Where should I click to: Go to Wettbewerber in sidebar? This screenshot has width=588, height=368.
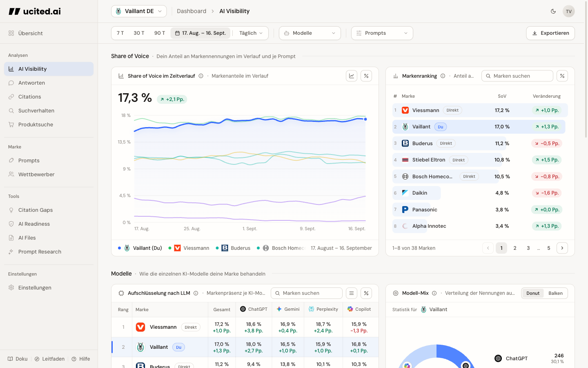pyautogui.click(x=49, y=175)
